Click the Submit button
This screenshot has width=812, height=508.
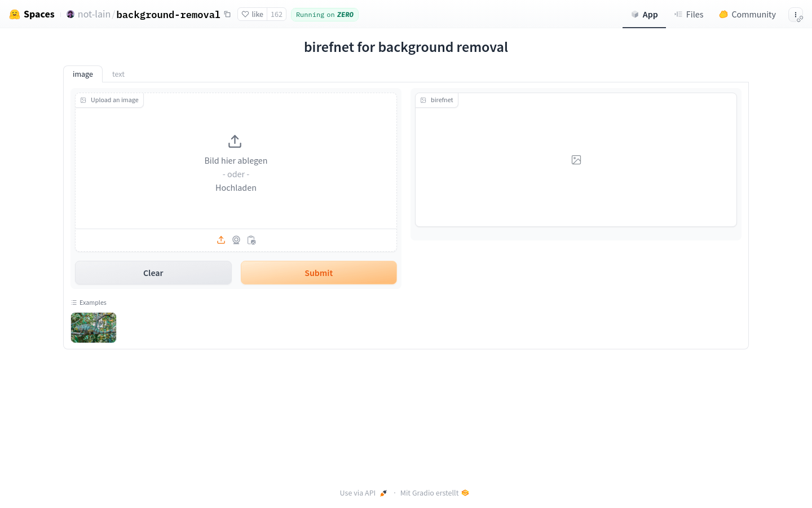pos(319,273)
